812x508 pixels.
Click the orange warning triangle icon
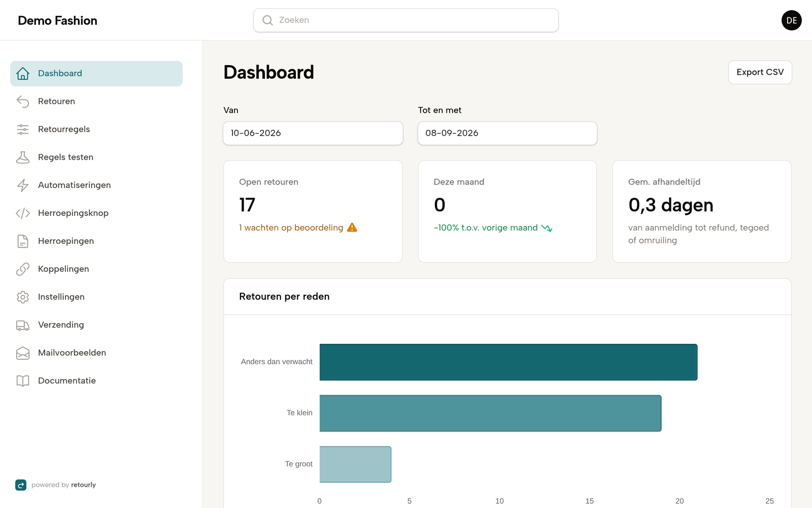(352, 228)
